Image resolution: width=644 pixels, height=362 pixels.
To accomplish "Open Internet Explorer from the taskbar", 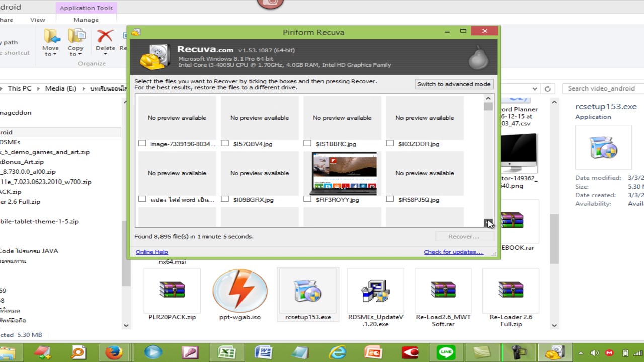I will point(337,352).
